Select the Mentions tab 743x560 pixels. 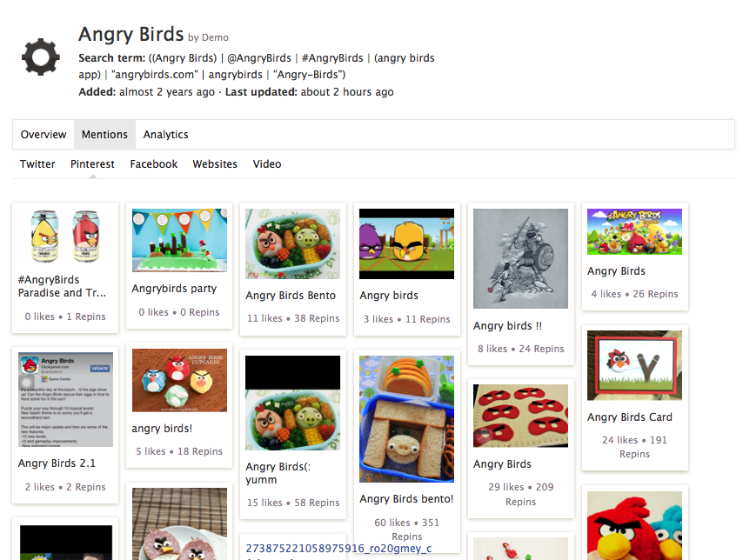point(104,135)
